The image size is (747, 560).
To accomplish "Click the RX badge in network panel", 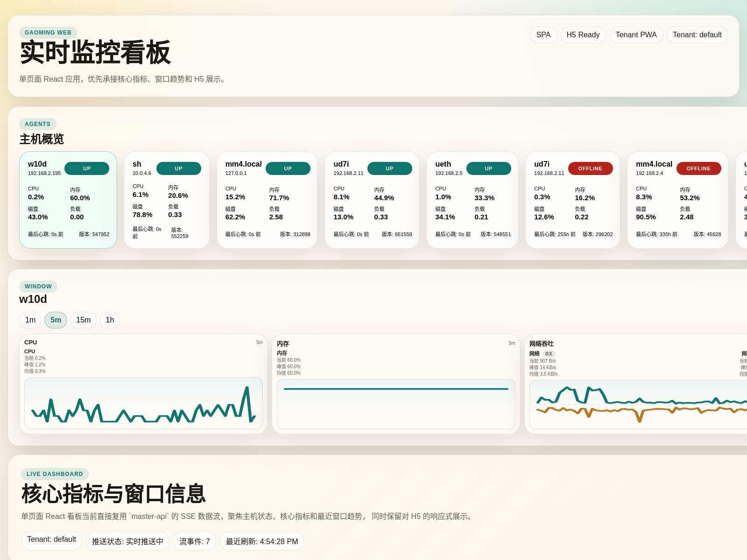I will 549,354.
